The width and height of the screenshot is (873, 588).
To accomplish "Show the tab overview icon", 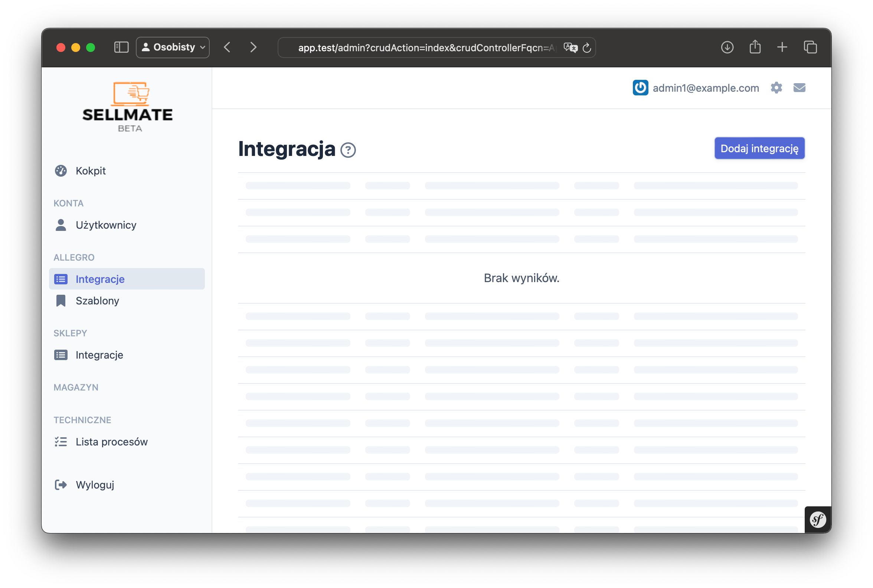I will tap(810, 47).
